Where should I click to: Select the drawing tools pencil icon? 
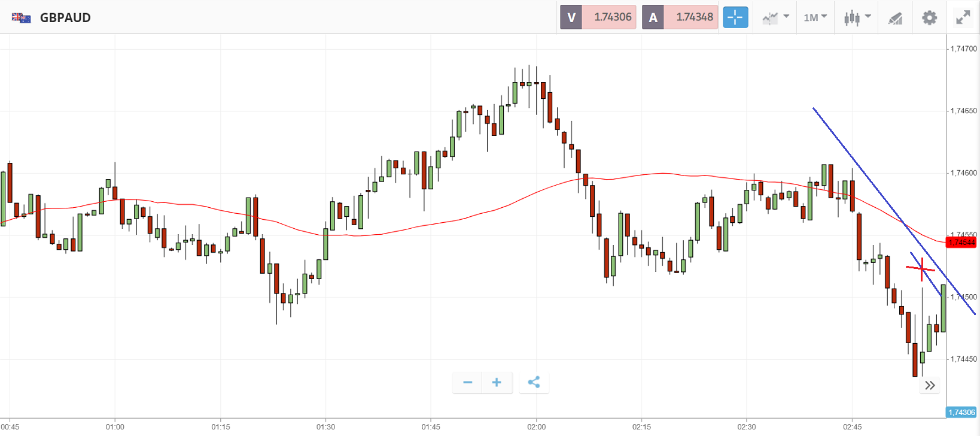tap(895, 18)
